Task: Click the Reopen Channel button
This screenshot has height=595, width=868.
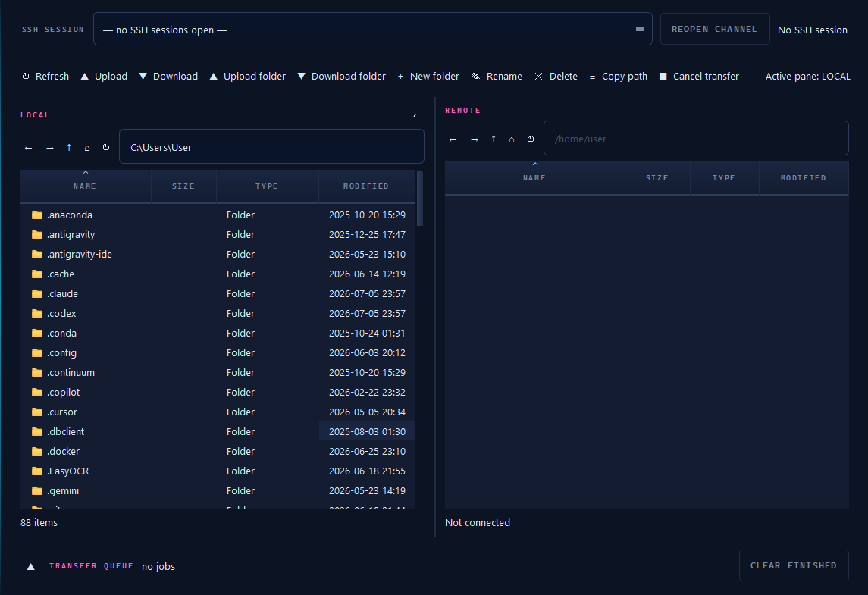Action: point(715,29)
